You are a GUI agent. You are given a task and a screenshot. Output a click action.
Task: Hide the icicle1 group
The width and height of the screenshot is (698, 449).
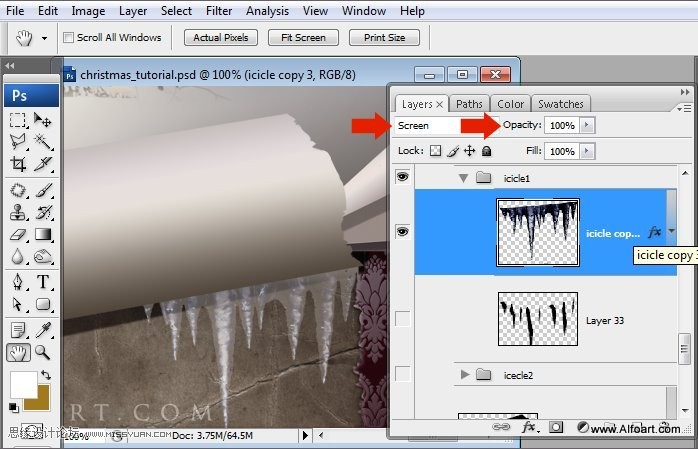pos(402,177)
